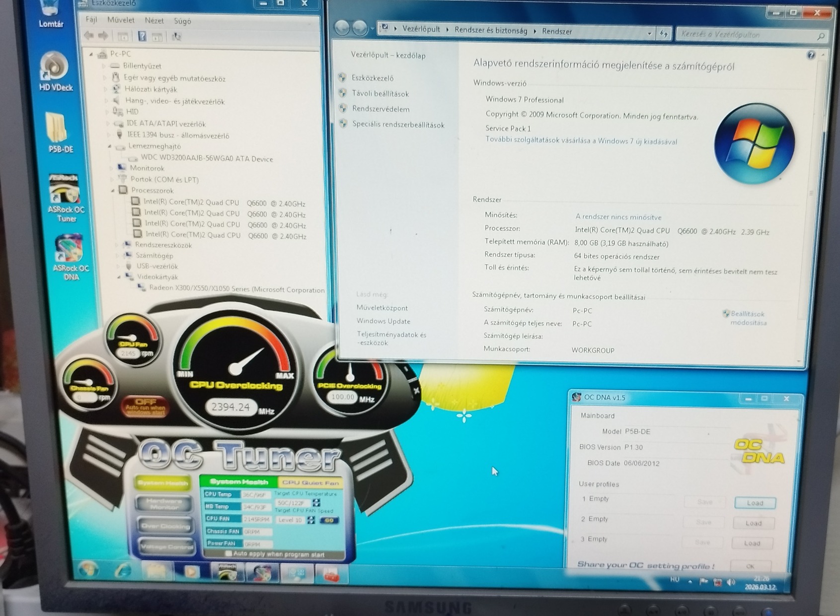
Task: Open the Művelet menu in Device Manager
Action: [121, 20]
